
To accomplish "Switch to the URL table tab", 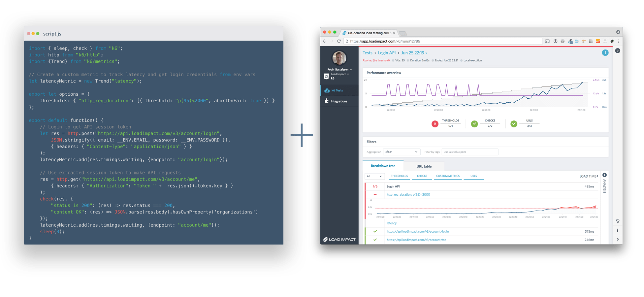I will (x=424, y=166).
